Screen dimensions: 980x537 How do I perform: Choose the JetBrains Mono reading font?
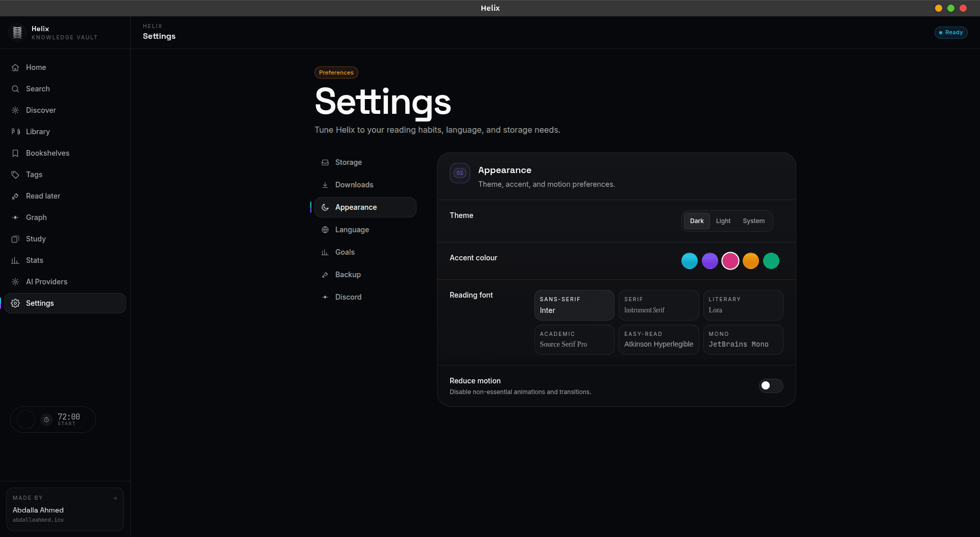click(x=743, y=339)
